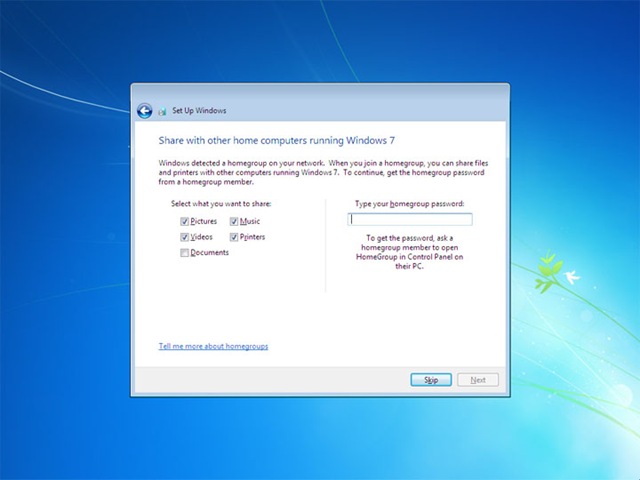Uncheck the Music checkbox
The image size is (640, 480).
pyautogui.click(x=234, y=221)
